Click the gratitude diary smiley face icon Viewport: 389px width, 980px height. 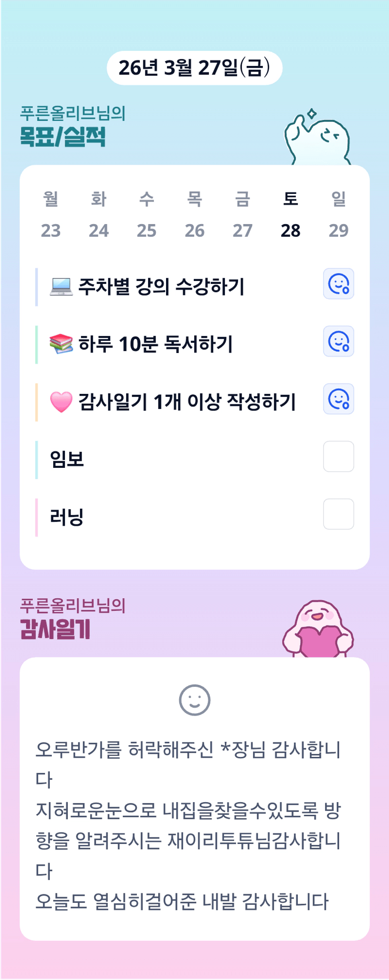(x=194, y=700)
